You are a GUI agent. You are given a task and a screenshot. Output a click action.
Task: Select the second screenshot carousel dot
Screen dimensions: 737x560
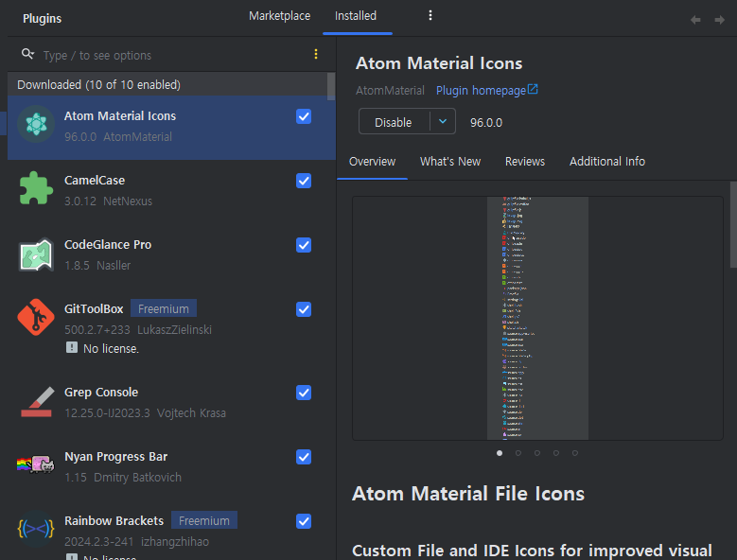[518, 453]
